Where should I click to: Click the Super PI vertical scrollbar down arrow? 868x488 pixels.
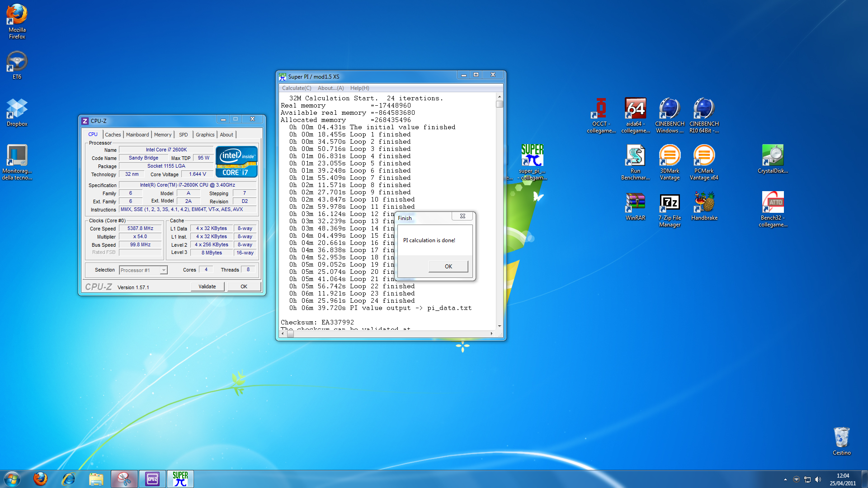point(500,326)
